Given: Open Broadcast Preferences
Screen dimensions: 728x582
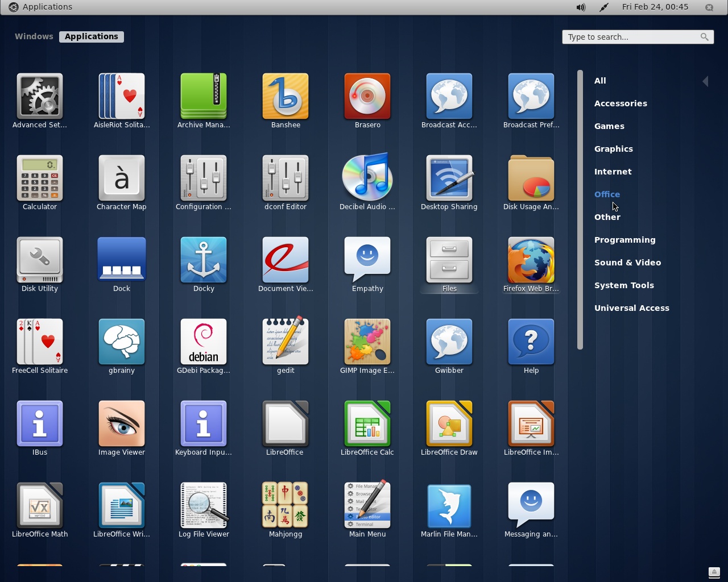Looking at the screenshot, I should coord(531,101).
